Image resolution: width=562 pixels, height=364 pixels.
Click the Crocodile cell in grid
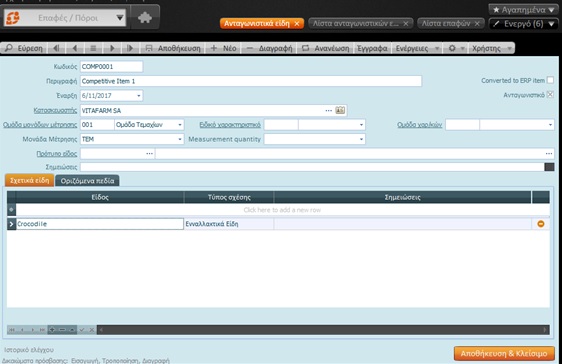coord(100,224)
